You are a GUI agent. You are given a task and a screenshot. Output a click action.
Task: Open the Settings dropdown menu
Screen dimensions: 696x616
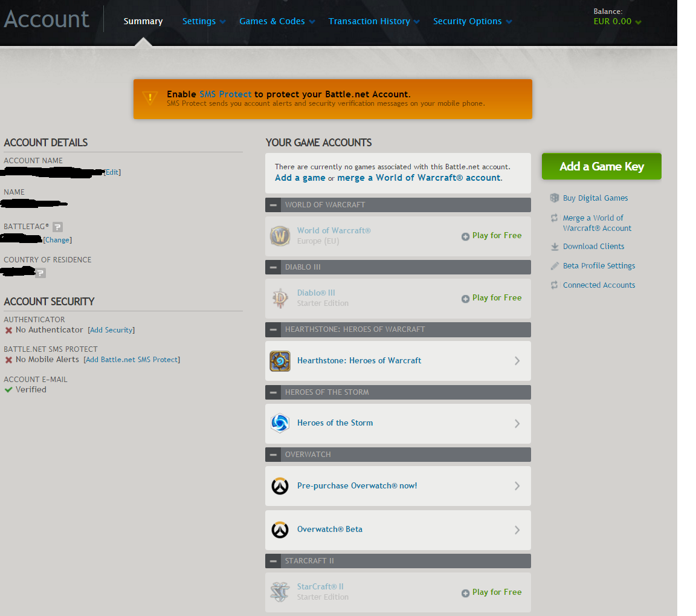[x=204, y=21]
